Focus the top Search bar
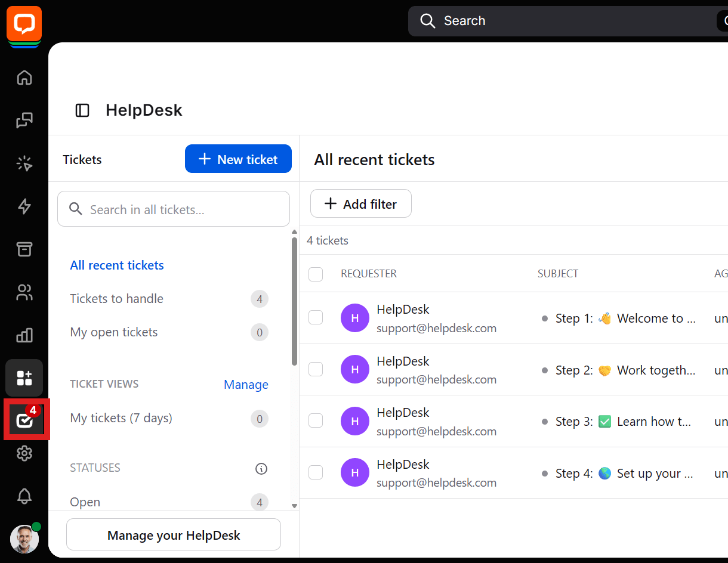The height and width of the screenshot is (563, 728). (567, 21)
